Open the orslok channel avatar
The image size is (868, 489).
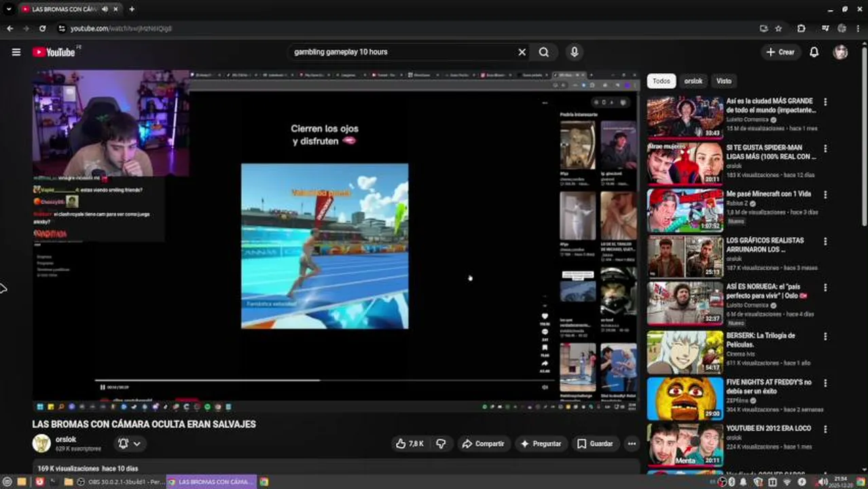41,443
